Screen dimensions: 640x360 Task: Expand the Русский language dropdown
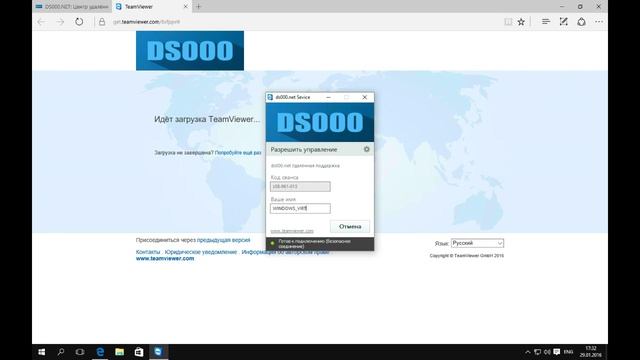(477, 243)
